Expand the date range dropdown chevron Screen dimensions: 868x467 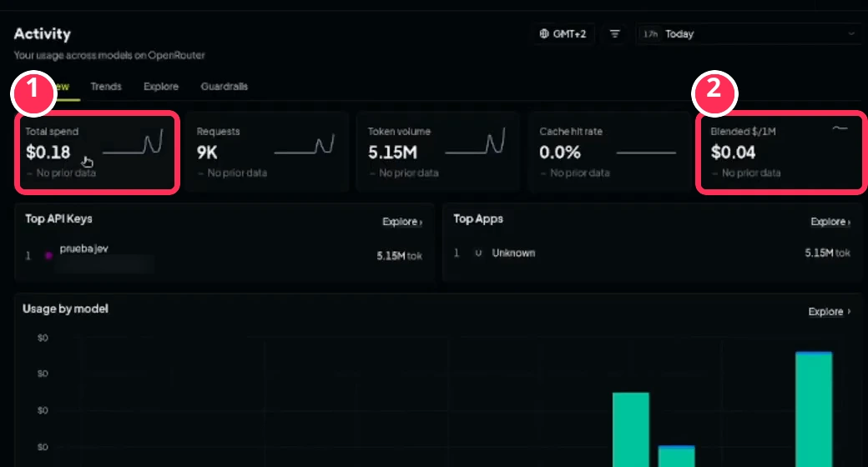(850, 33)
